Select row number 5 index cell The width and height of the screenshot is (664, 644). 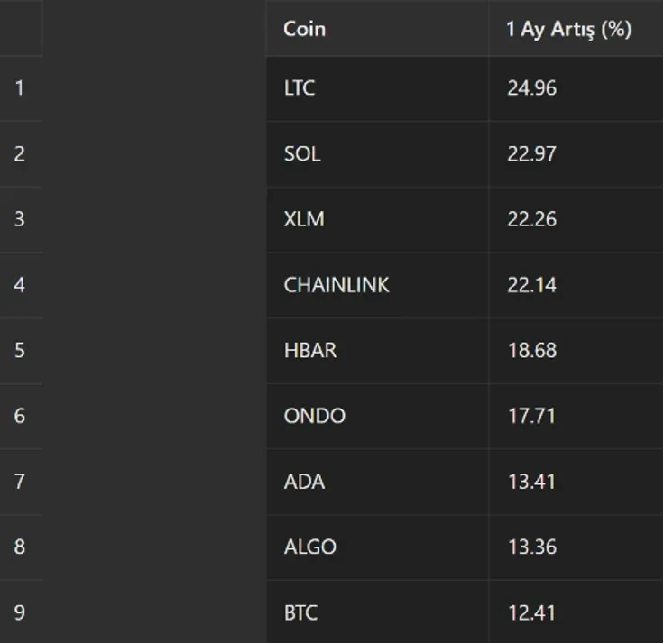point(21,351)
